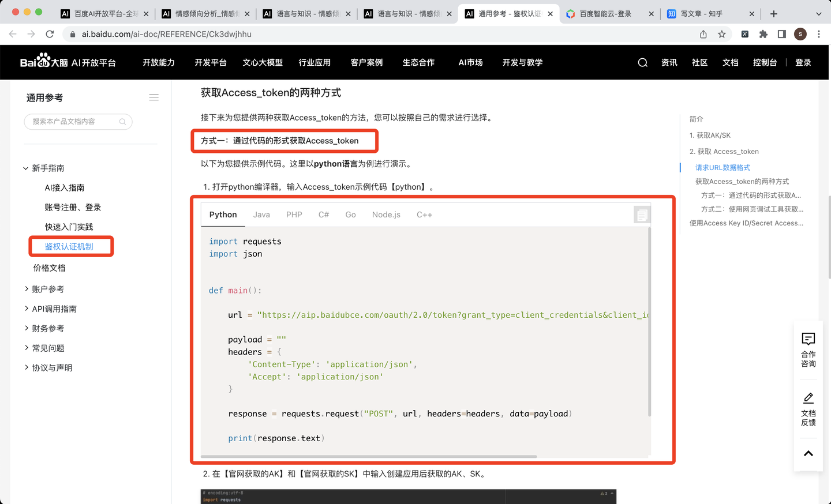The width and height of the screenshot is (831, 504).
Task: Open the AI市场 menu item
Action: click(470, 62)
